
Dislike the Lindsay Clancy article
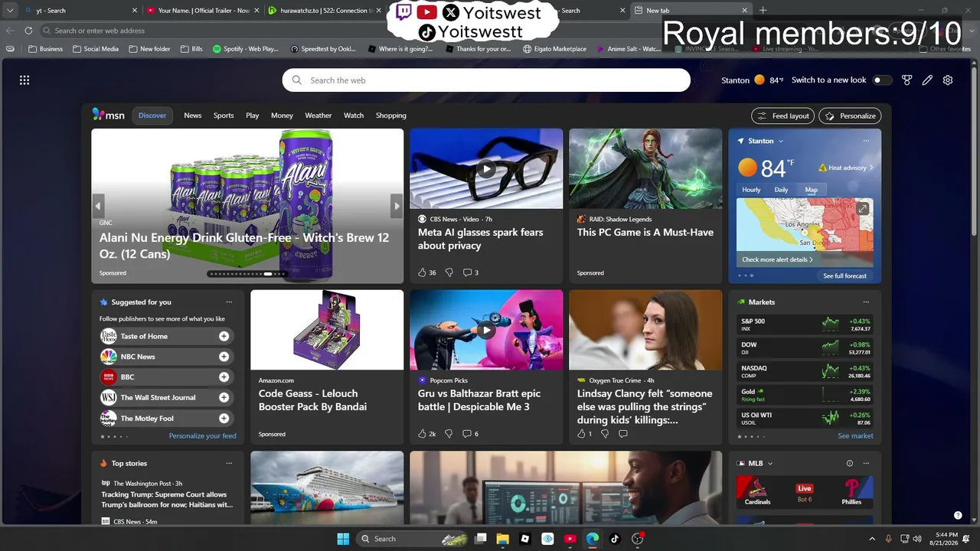(x=605, y=434)
